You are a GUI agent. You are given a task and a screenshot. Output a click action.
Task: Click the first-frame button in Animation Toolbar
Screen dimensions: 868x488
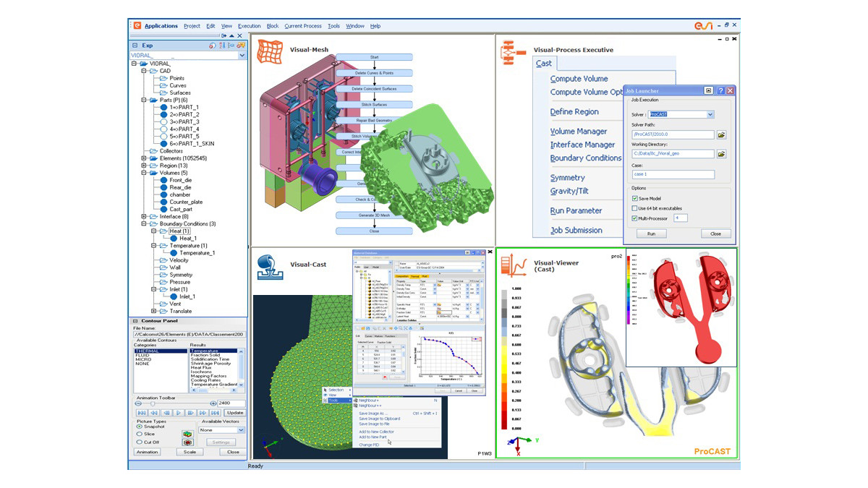point(142,413)
